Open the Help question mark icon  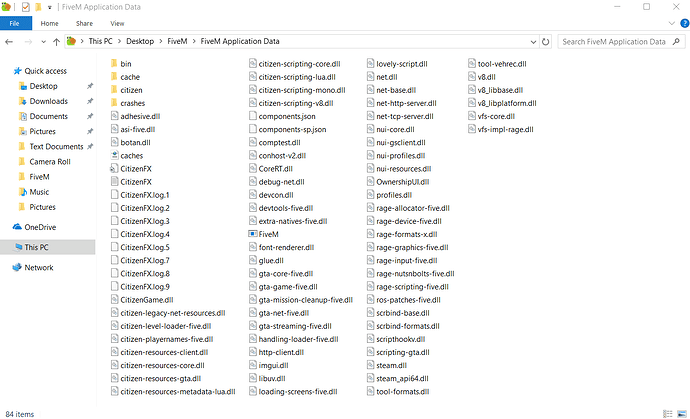pos(685,23)
